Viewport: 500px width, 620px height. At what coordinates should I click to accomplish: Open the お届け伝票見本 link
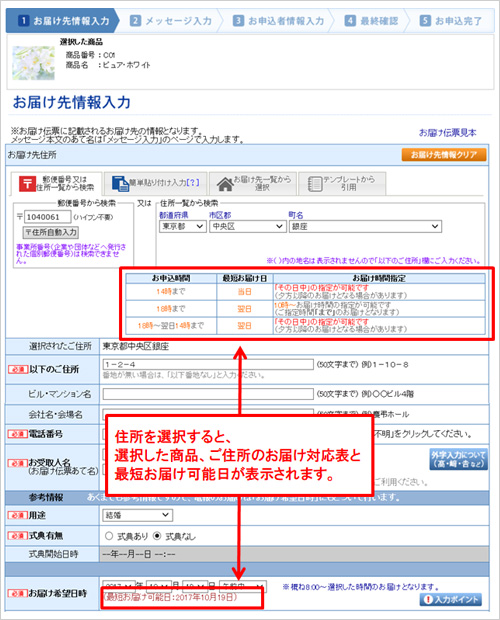447,132
